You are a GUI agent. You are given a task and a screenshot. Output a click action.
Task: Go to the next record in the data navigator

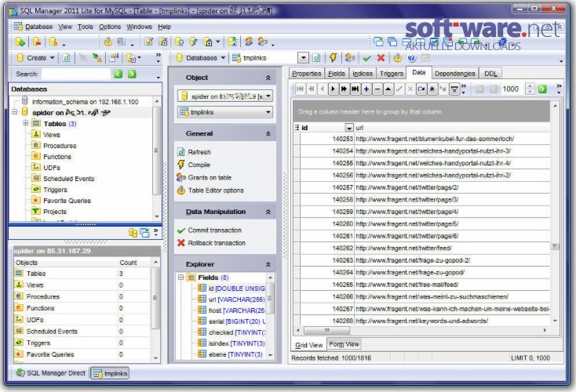334,89
